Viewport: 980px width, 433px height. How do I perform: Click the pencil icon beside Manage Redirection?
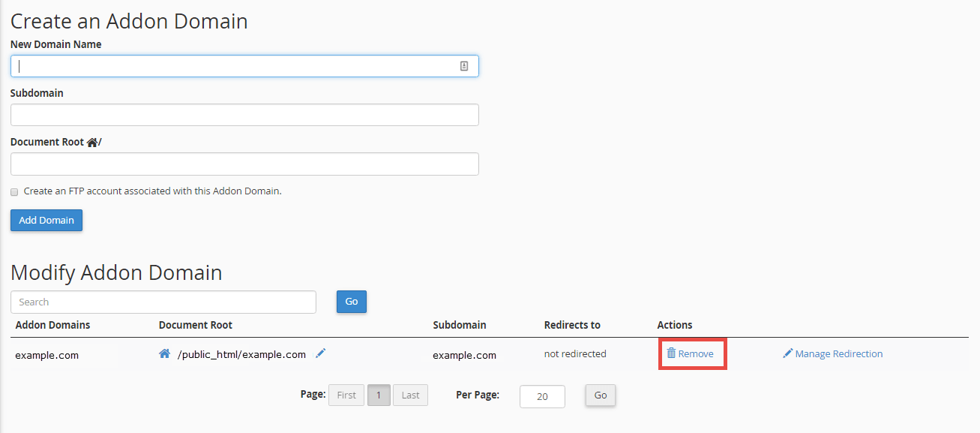(787, 353)
